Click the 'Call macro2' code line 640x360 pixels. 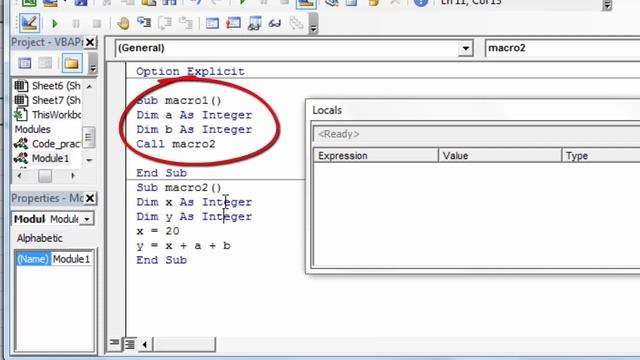pyautogui.click(x=176, y=144)
